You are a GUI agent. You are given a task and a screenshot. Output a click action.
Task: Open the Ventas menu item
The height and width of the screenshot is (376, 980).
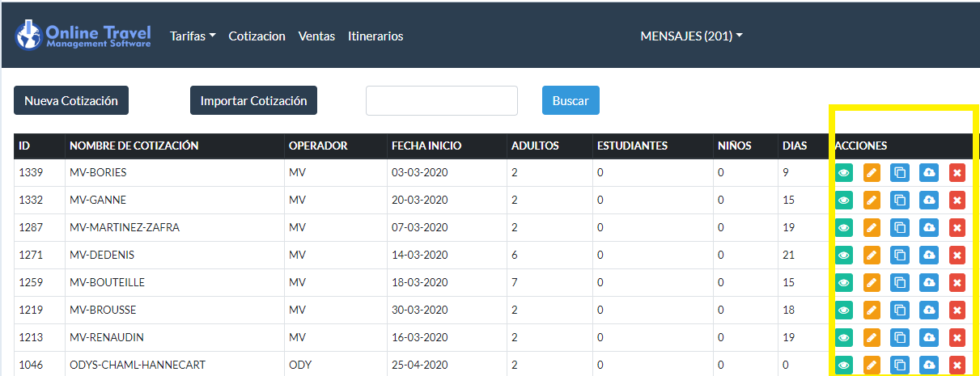pos(316,36)
